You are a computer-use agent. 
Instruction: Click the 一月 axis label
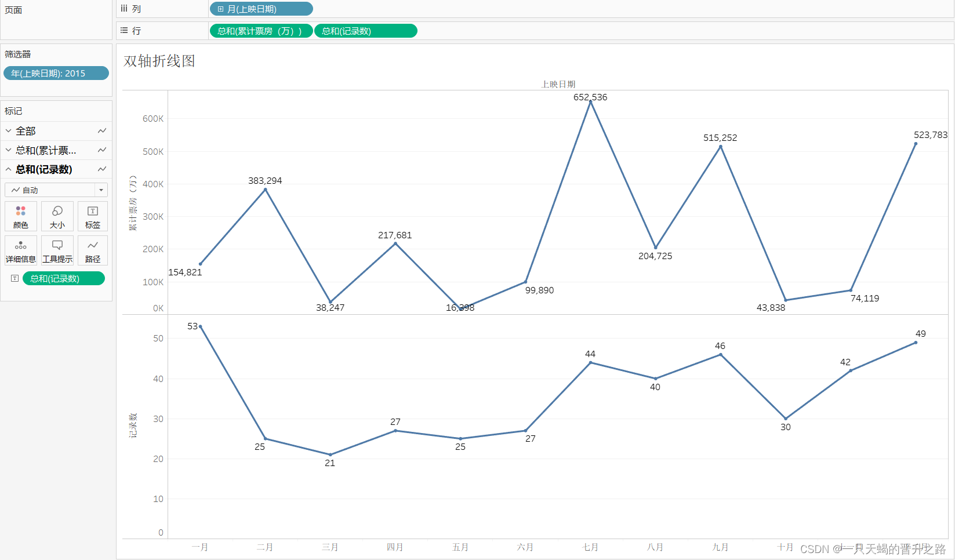[200, 547]
